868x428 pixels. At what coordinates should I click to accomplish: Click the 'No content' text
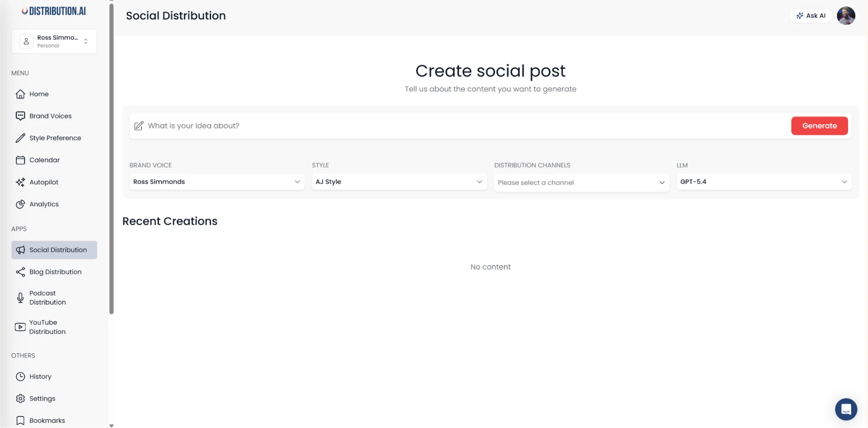[490, 267]
